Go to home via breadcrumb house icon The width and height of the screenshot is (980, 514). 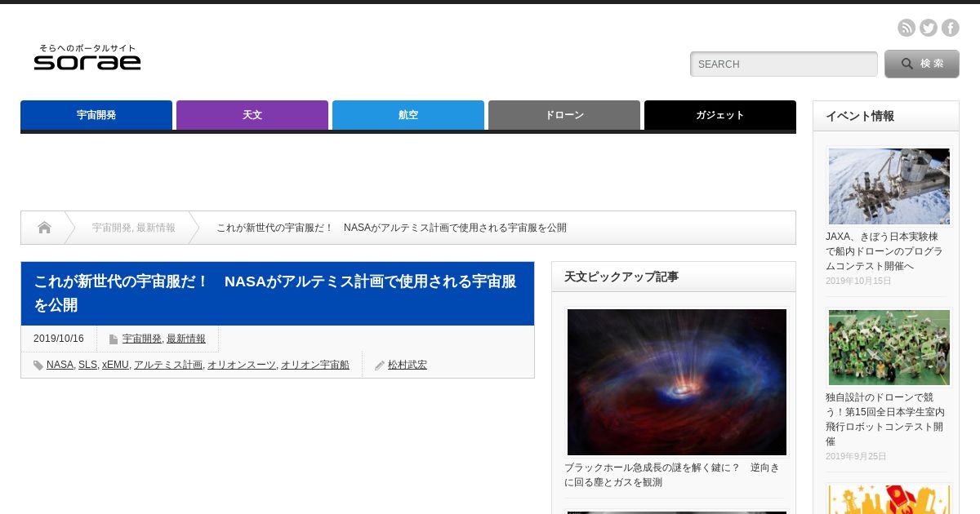(x=44, y=228)
